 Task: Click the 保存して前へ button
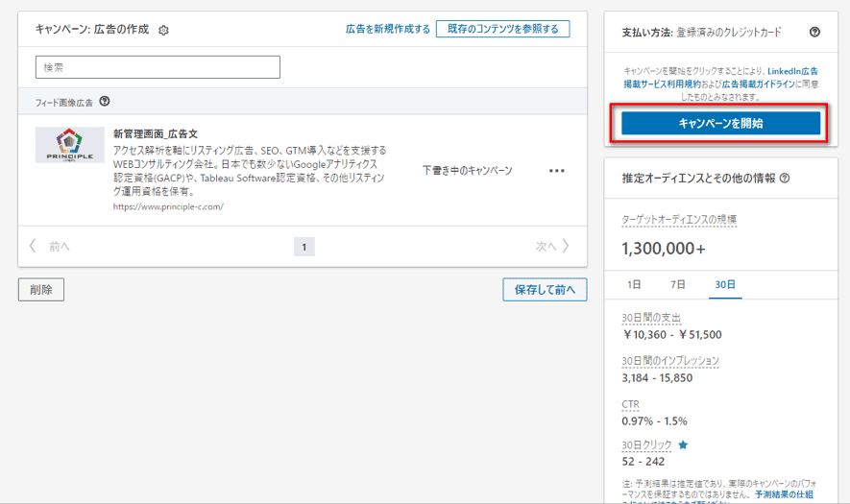(x=545, y=289)
